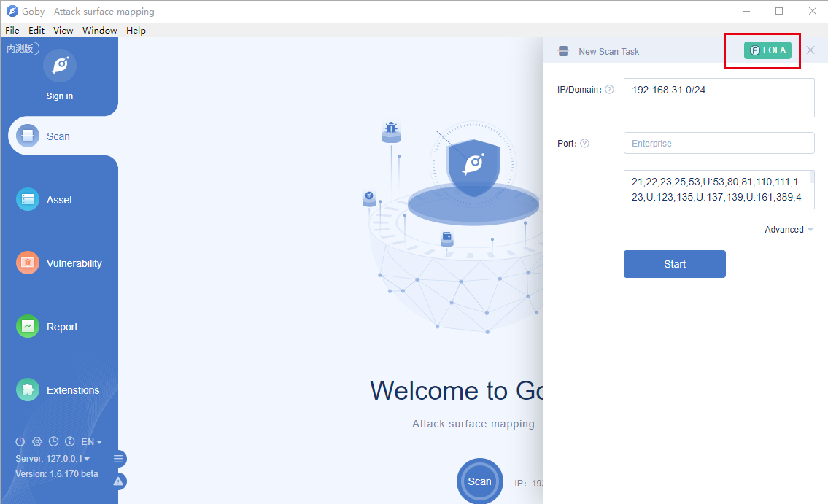Viewport: 828px width, 504px height.
Task: Click the clock history icon in footer
Action: [53, 441]
